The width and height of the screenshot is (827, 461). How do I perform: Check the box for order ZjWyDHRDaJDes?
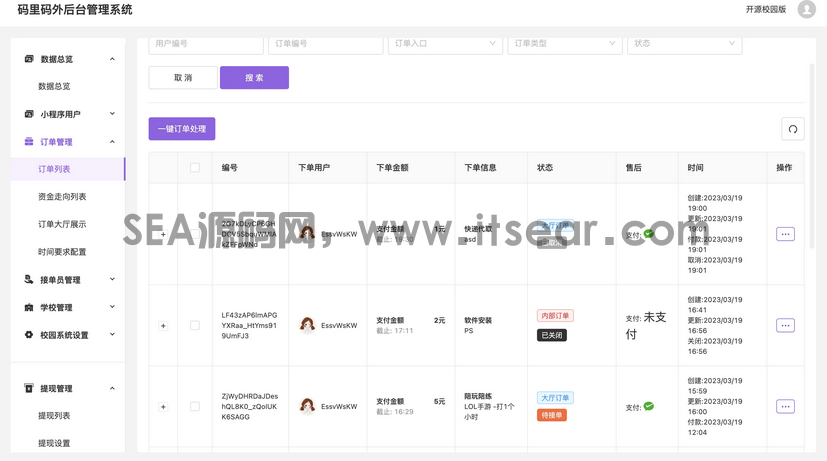(195, 406)
